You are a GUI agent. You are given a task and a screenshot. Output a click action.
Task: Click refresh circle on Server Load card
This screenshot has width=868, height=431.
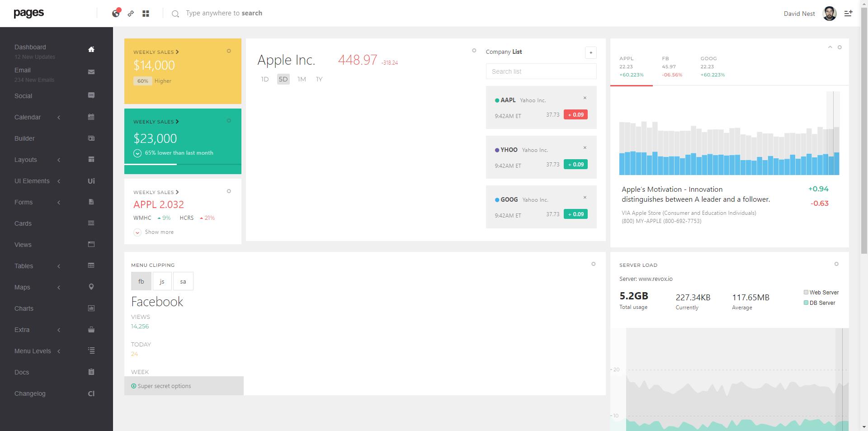point(836,264)
